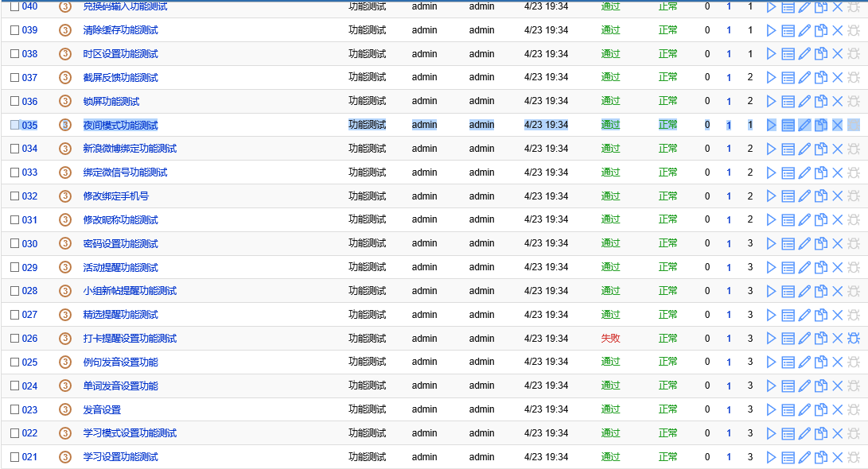Click 功能测试 type cell in row 025

367,362
